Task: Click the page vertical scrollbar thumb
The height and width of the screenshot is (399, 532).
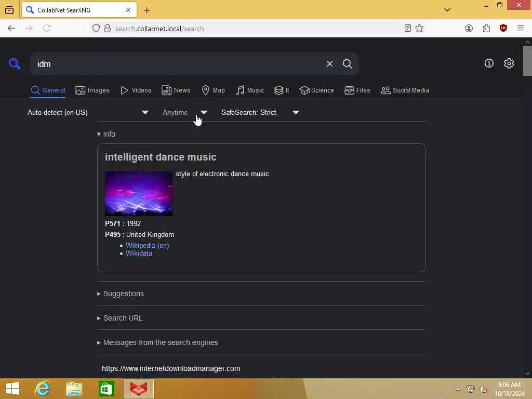Action: pos(527,61)
